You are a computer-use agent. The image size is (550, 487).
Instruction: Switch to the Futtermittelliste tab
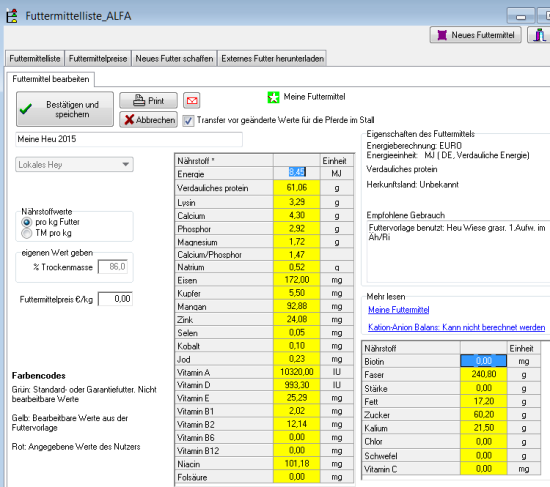35,59
